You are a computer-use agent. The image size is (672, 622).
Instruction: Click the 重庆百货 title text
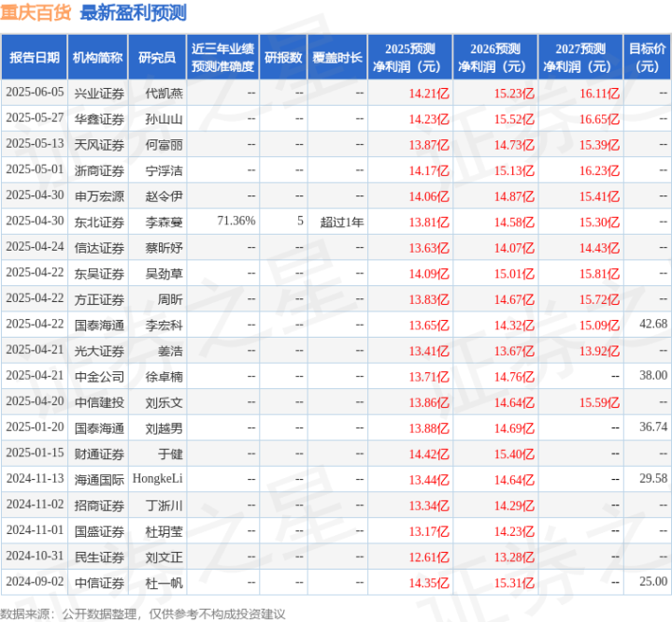[36, 12]
